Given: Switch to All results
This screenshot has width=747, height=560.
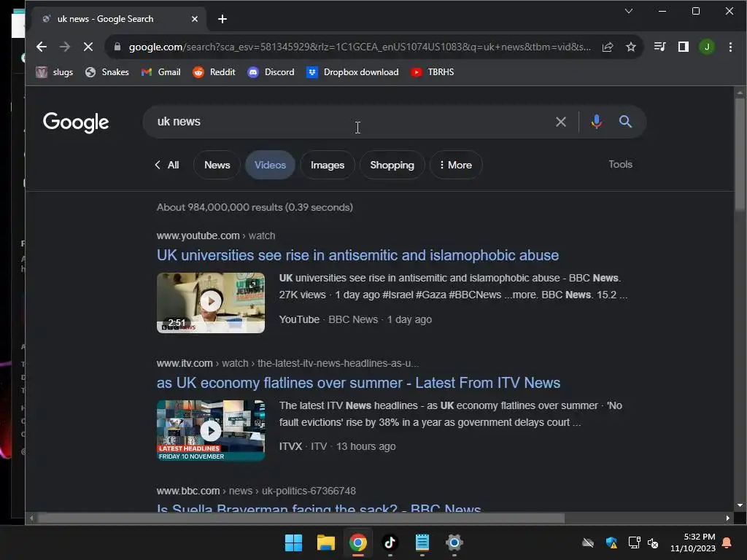Looking at the screenshot, I should coord(167,165).
